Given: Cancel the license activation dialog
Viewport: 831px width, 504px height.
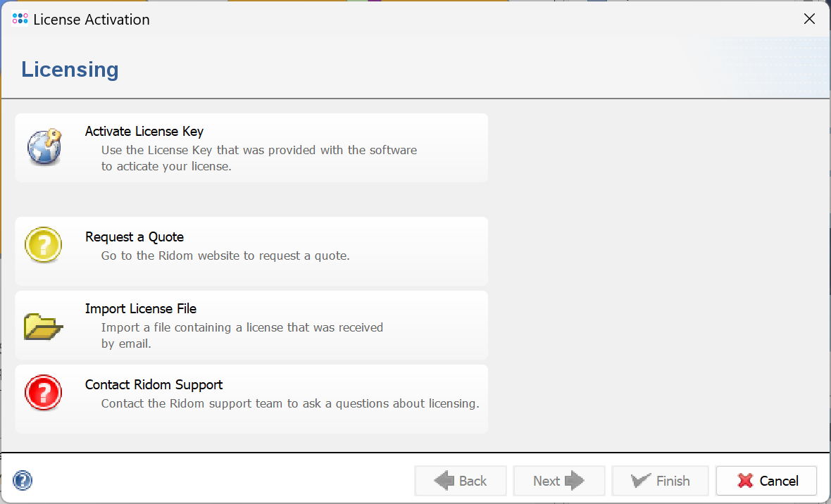Looking at the screenshot, I should pyautogui.click(x=766, y=481).
